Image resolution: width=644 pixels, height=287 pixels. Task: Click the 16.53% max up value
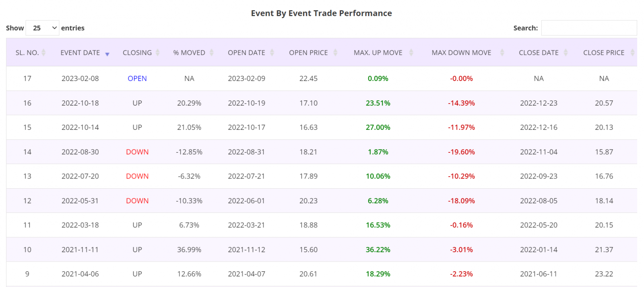[x=378, y=225]
